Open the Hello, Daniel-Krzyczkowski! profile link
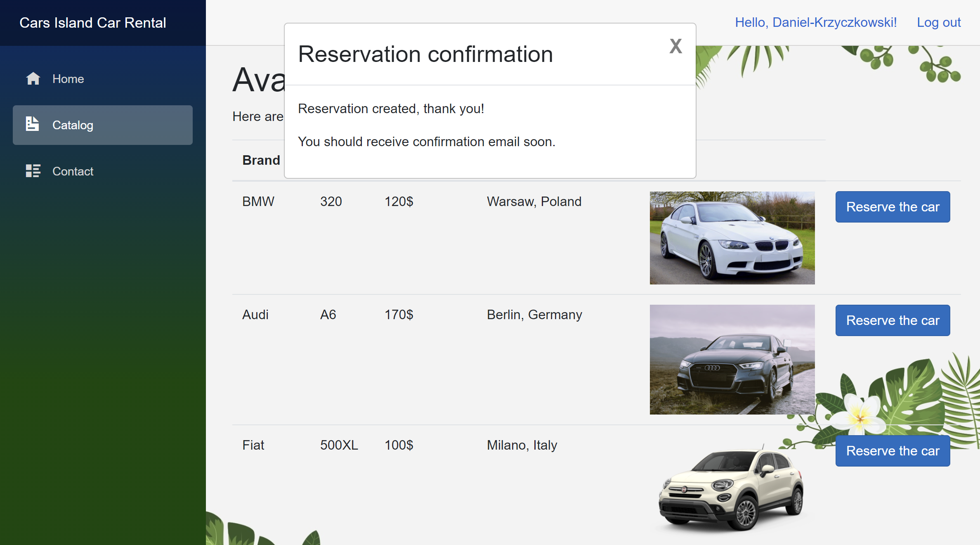 pos(816,22)
